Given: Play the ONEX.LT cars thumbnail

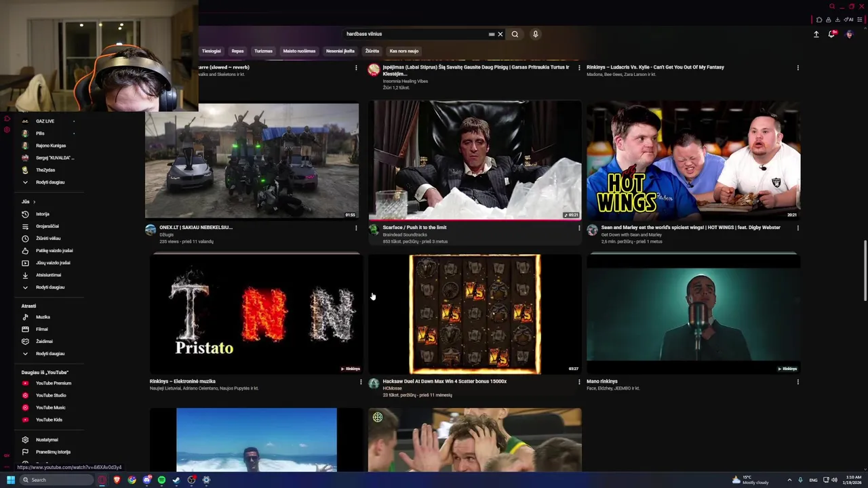Looking at the screenshot, I should [252, 161].
